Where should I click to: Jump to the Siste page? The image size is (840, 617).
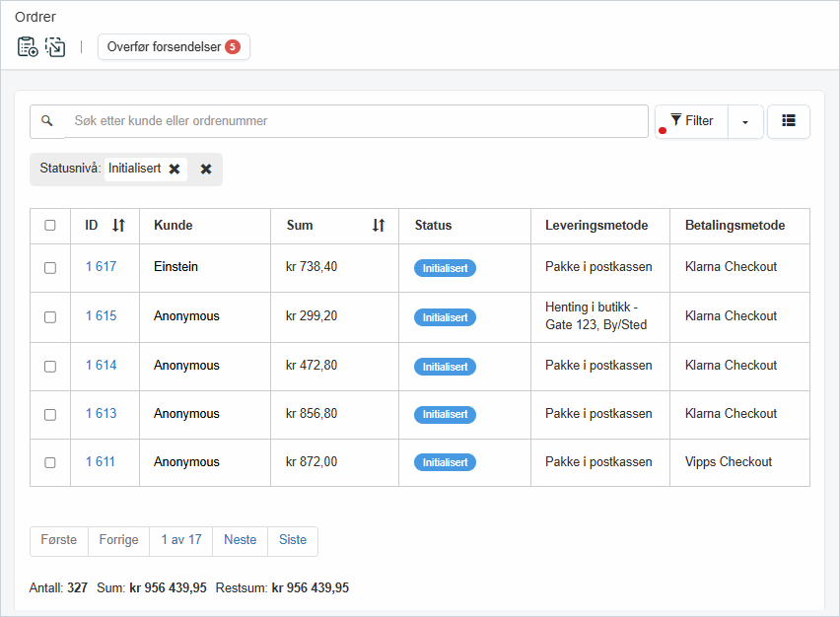pos(293,540)
